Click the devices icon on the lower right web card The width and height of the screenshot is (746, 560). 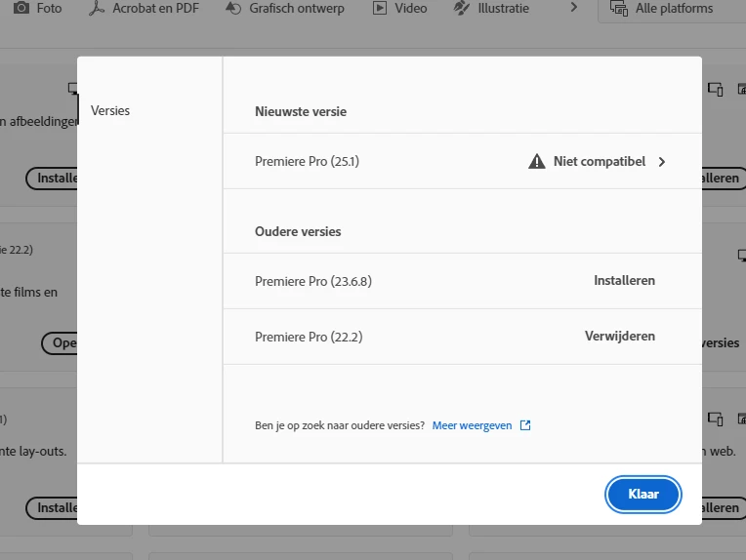(715, 419)
